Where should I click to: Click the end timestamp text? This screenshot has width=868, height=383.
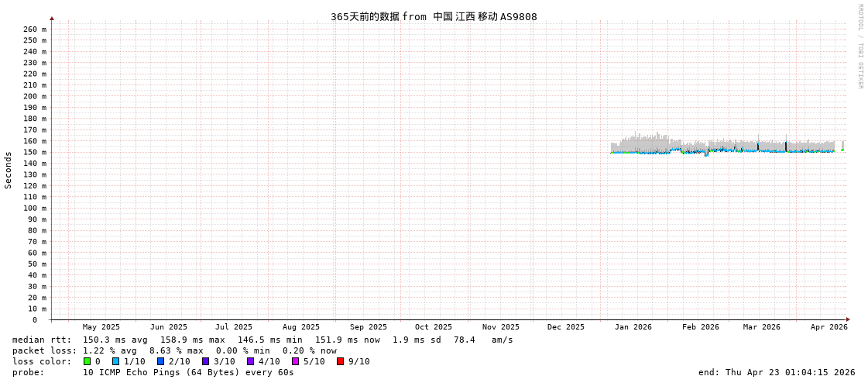click(777, 372)
